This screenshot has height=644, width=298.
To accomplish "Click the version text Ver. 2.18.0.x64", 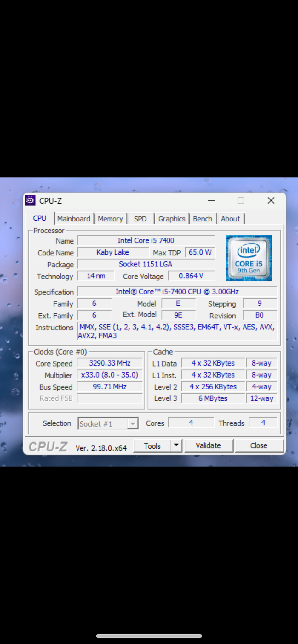I will (101, 448).
